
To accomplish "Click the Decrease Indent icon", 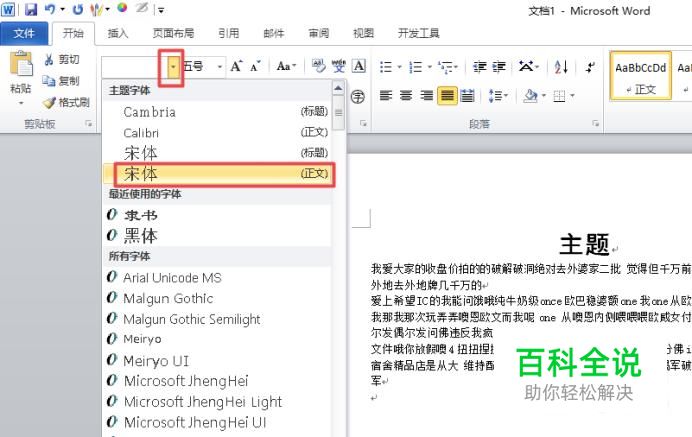I will (x=479, y=67).
